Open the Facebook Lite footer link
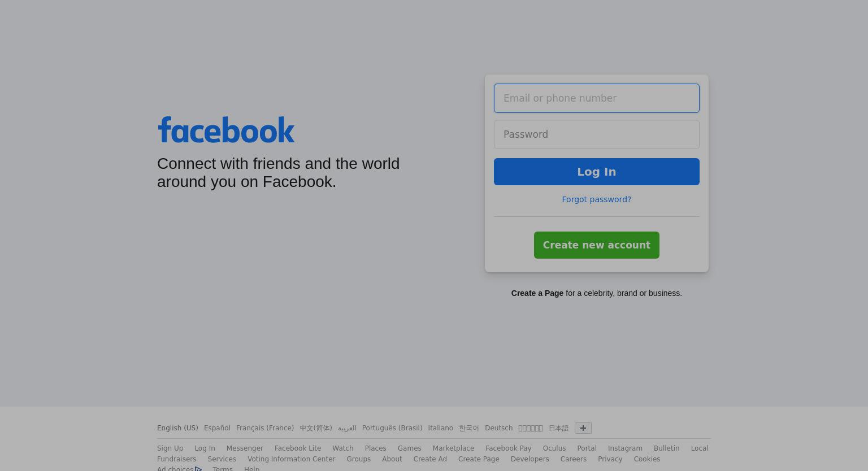Viewport: 868px width, 471px height. point(298,448)
